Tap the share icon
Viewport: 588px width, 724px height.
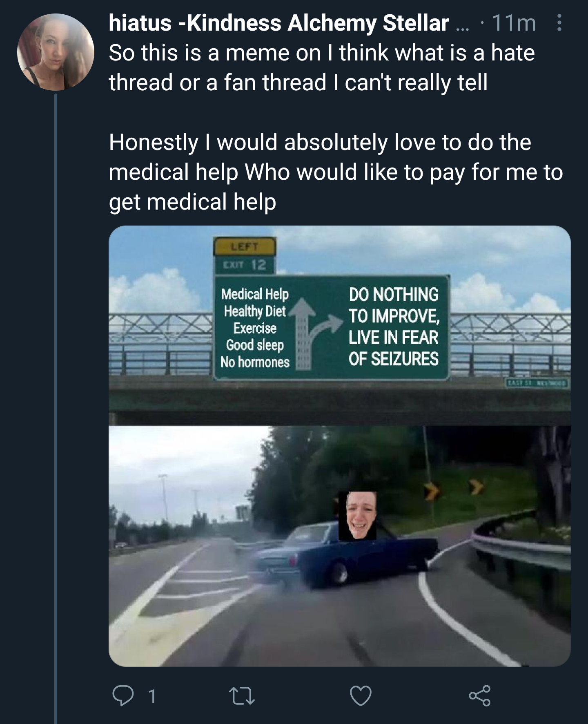click(x=479, y=696)
